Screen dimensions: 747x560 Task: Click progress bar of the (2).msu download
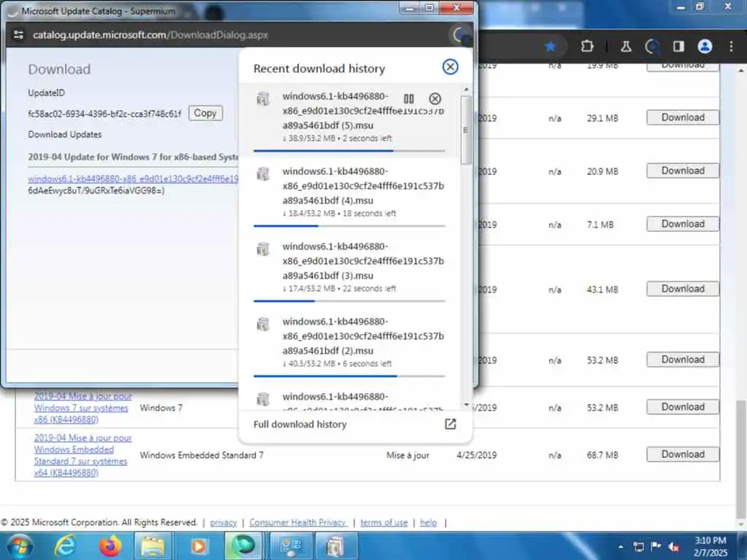tap(349, 376)
